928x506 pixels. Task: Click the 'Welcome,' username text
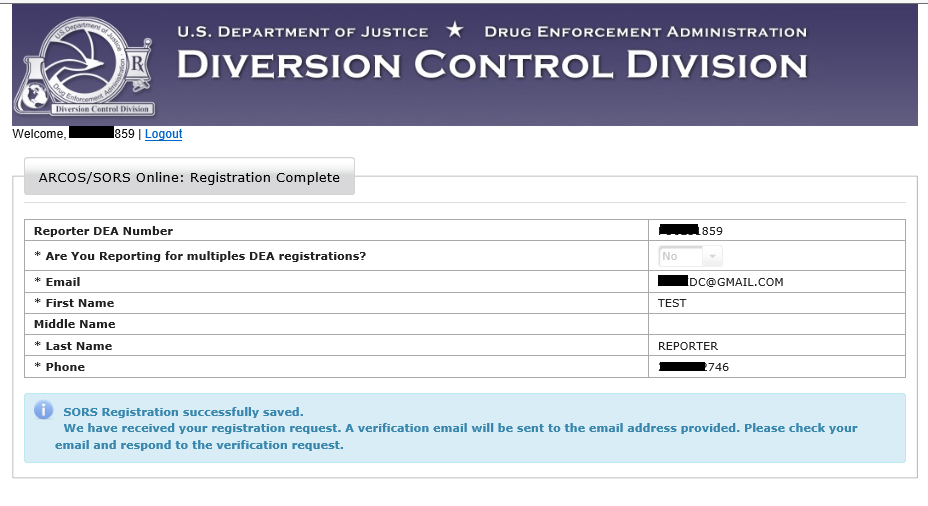(73, 134)
